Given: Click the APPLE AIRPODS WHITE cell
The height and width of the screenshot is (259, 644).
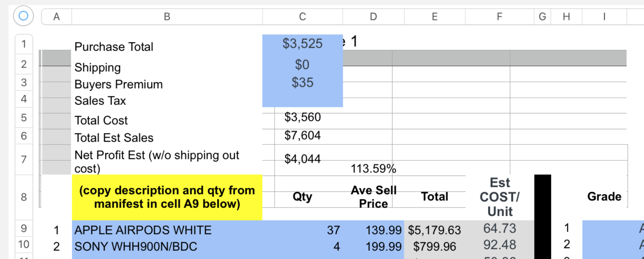Looking at the screenshot, I should point(143,230).
